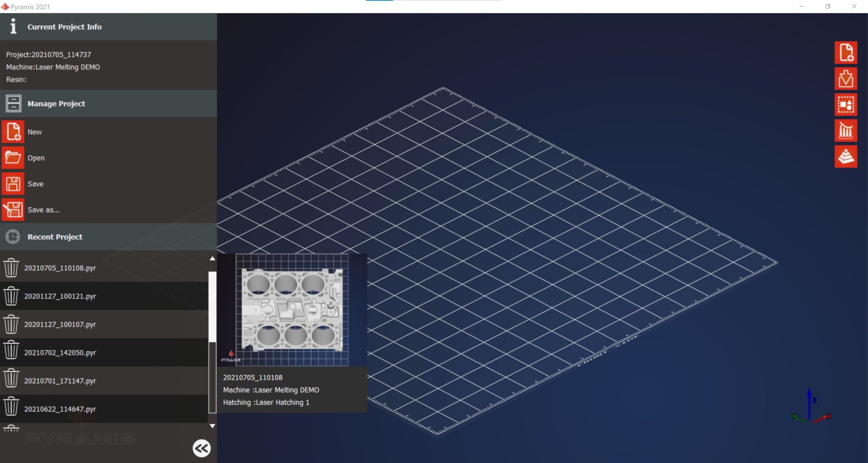
Task: Click Project:20210705_114737 info text
Action: [x=48, y=55]
